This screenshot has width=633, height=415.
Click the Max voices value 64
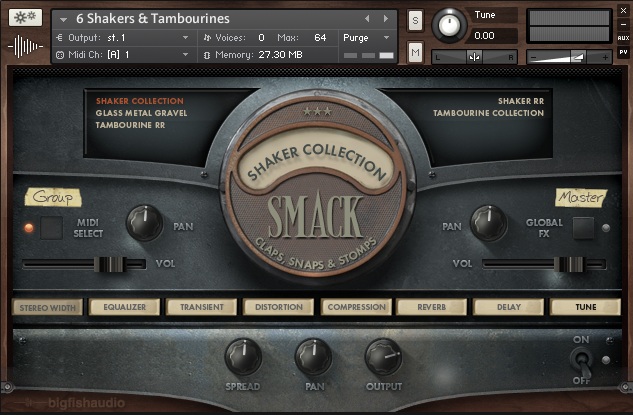click(x=320, y=38)
